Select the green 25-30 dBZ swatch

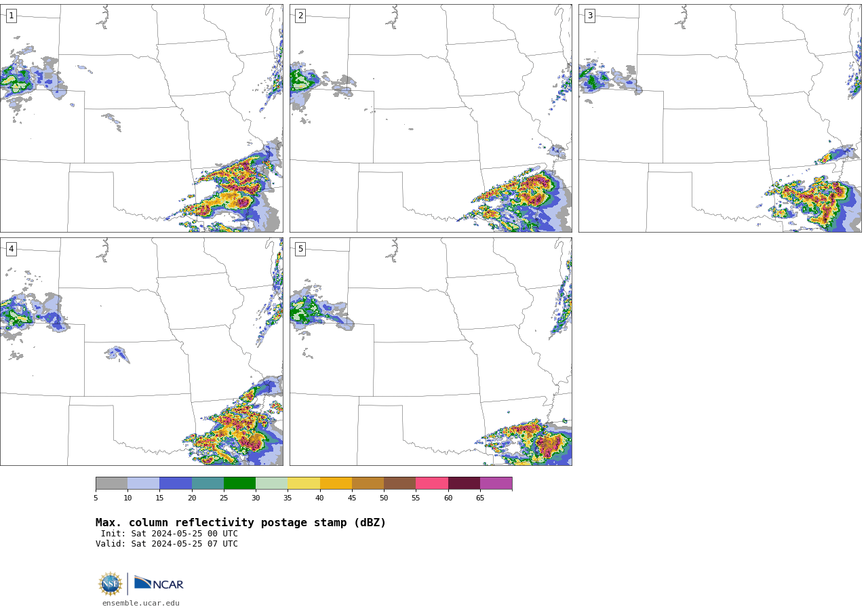point(240,484)
